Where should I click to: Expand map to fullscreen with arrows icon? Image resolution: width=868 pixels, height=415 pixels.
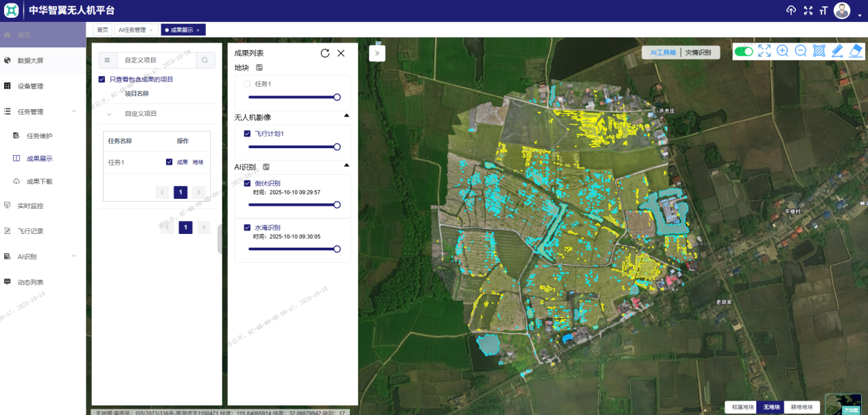coord(764,51)
